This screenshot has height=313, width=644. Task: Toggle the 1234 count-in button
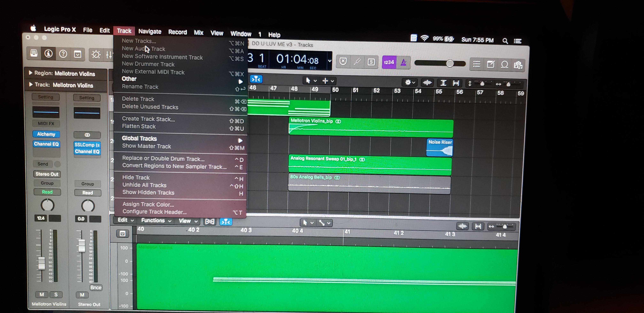[389, 62]
